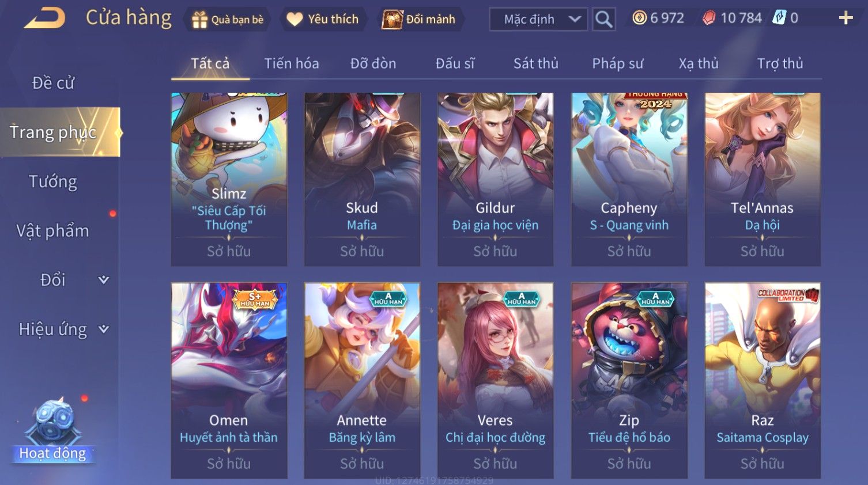Select the Tiến hóa tab
This screenshot has width=868, height=485.
click(292, 63)
